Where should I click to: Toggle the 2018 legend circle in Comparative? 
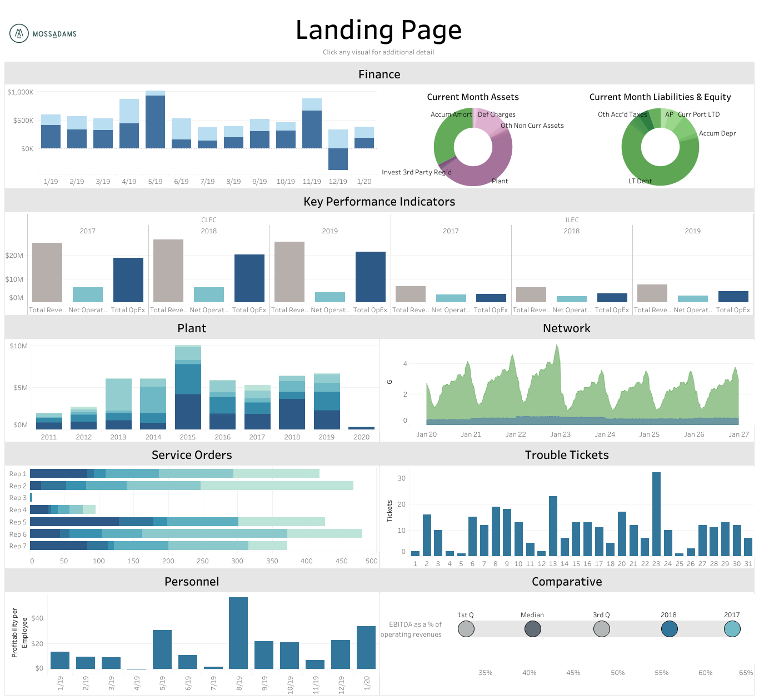[669, 629]
